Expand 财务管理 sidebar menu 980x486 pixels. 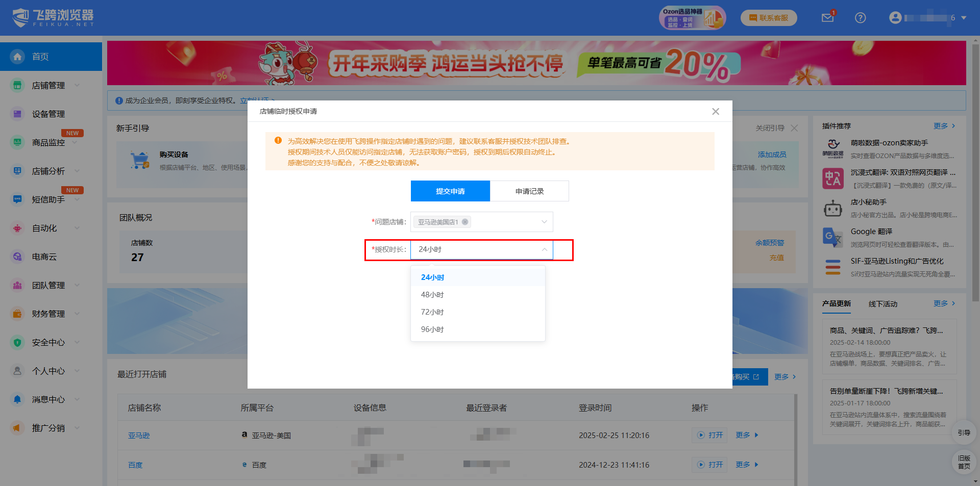(48, 314)
